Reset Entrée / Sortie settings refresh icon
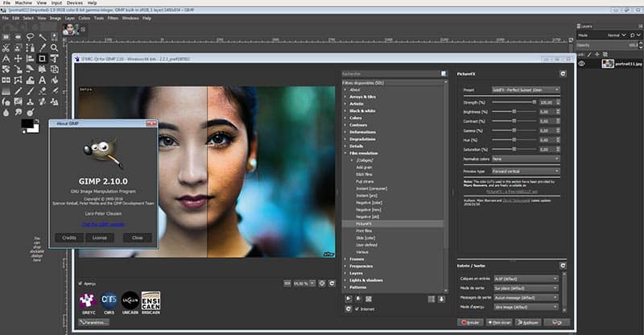The image size is (644, 335). [563, 266]
